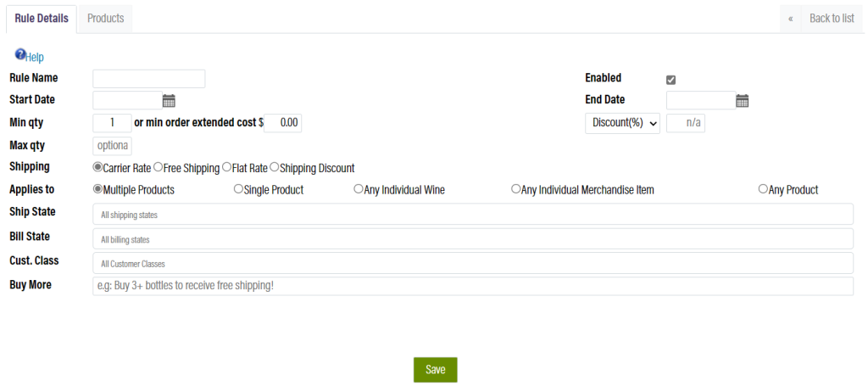Go Back to list
This screenshot has width=868, height=386.
pos(832,19)
